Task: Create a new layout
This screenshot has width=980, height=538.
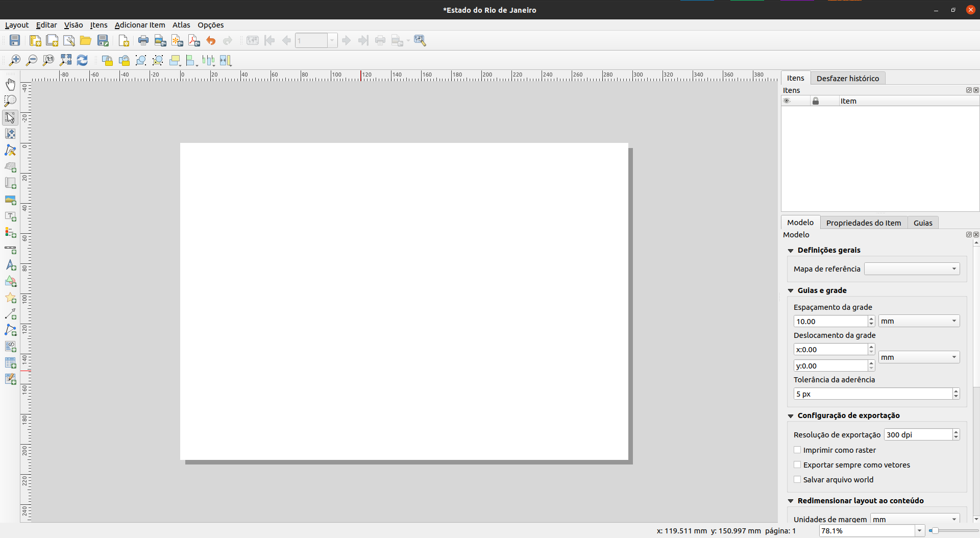Action: pyautogui.click(x=35, y=40)
